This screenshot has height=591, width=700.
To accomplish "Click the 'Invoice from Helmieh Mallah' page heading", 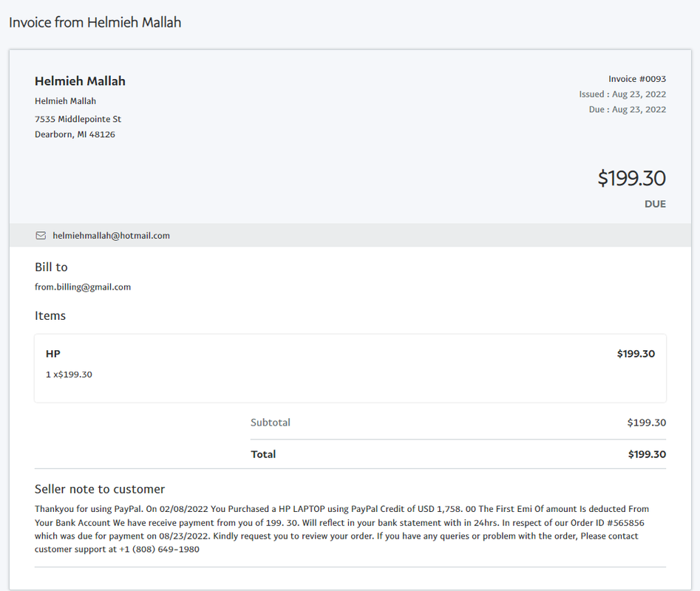I will click(x=95, y=22).
